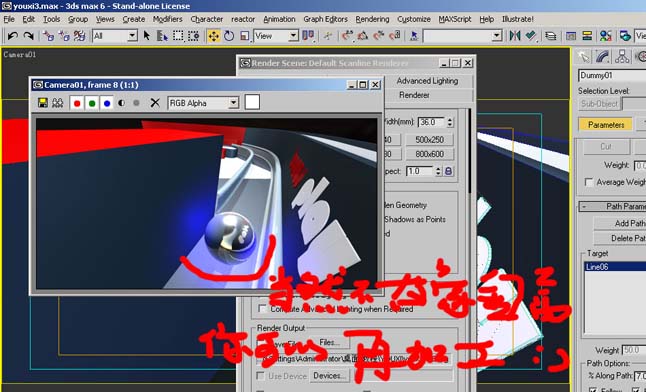Click the 500x250 preset button

pyautogui.click(x=429, y=140)
